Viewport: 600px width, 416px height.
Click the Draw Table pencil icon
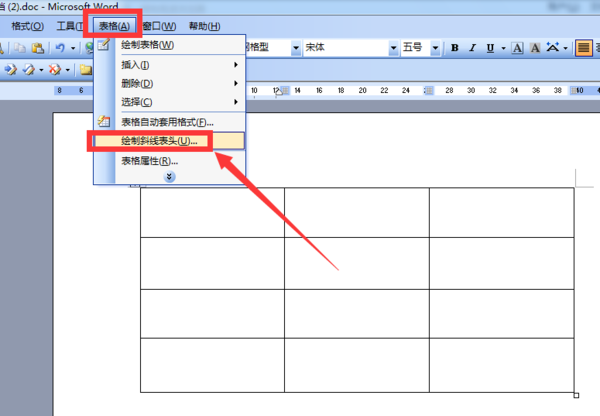click(104, 45)
